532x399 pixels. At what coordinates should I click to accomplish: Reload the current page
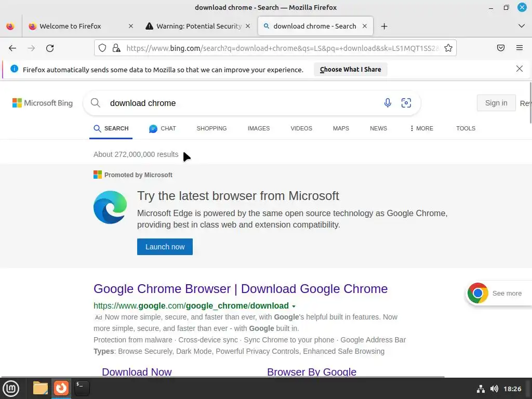[50, 48]
